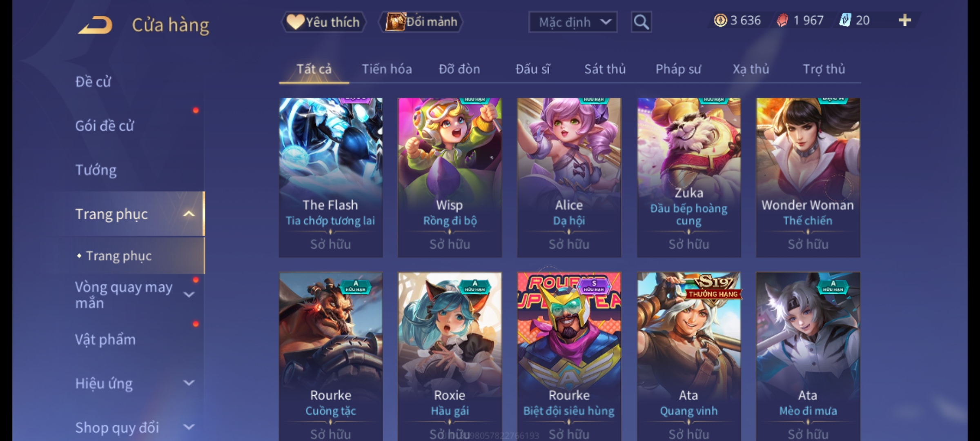The height and width of the screenshot is (441, 980).
Task: Open the Mặc định sort dropdown
Action: pos(572,22)
